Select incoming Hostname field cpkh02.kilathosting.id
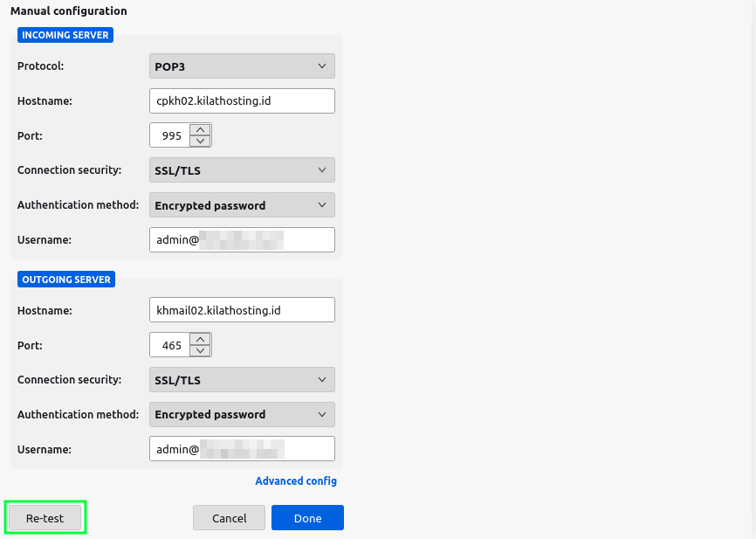The width and height of the screenshot is (756, 539). click(242, 100)
